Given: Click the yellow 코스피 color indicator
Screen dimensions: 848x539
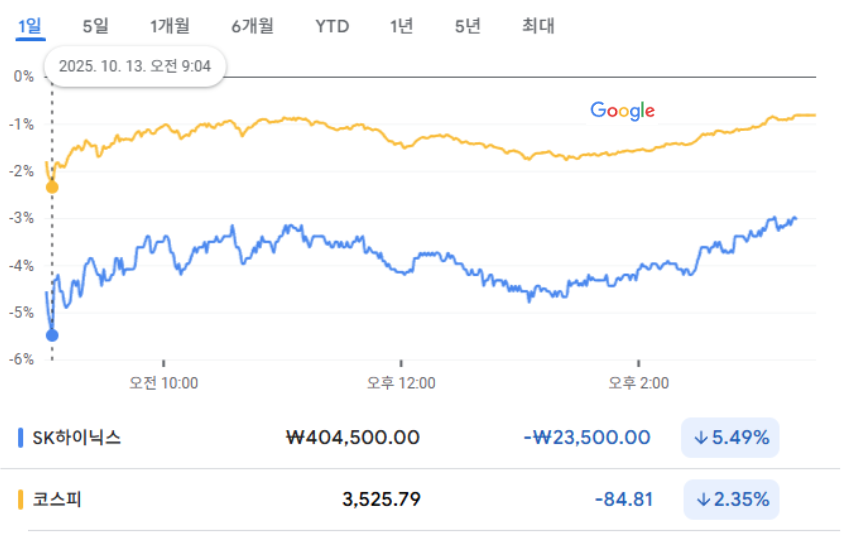Looking at the screenshot, I should point(21,499).
